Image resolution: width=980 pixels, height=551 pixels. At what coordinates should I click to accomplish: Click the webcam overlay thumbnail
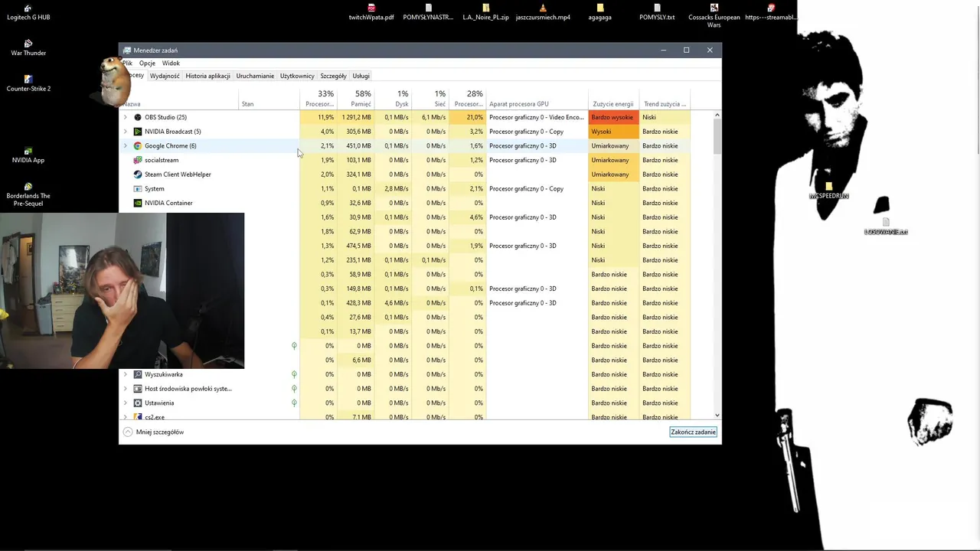coord(122,291)
